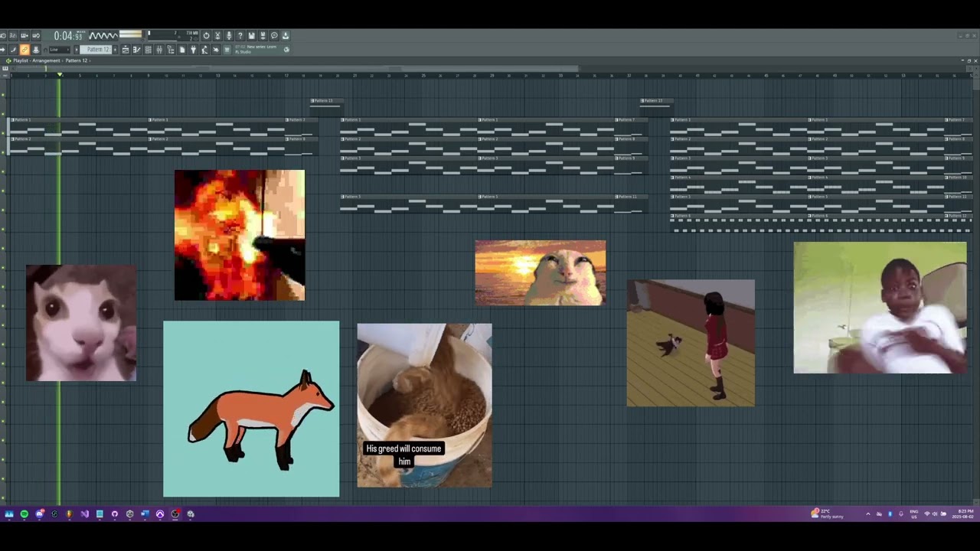This screenshot has height=551, width=980.
Task: Click the green playhead marker on the timeline
Action: tap(60, 74)
